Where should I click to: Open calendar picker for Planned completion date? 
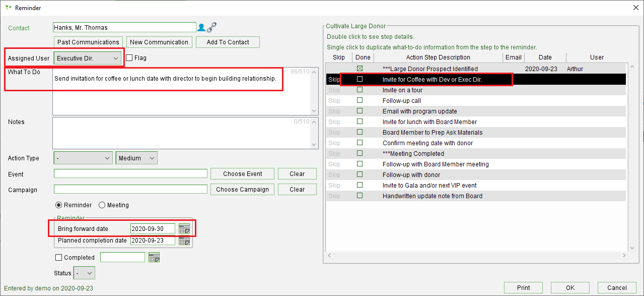[184, 241]
